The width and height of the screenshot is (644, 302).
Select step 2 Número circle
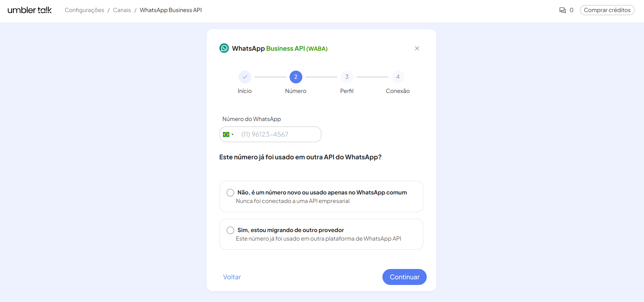(296, 77)
